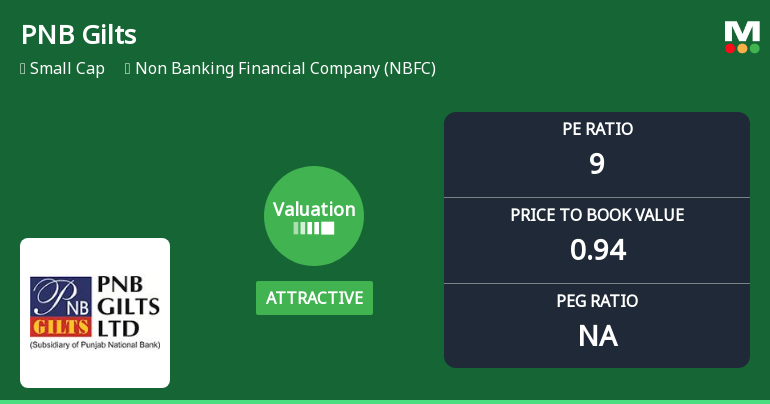770x404 pixels.
Task: Click the PRICE TO BOOK VALUE heading
Action: (597, 215)
